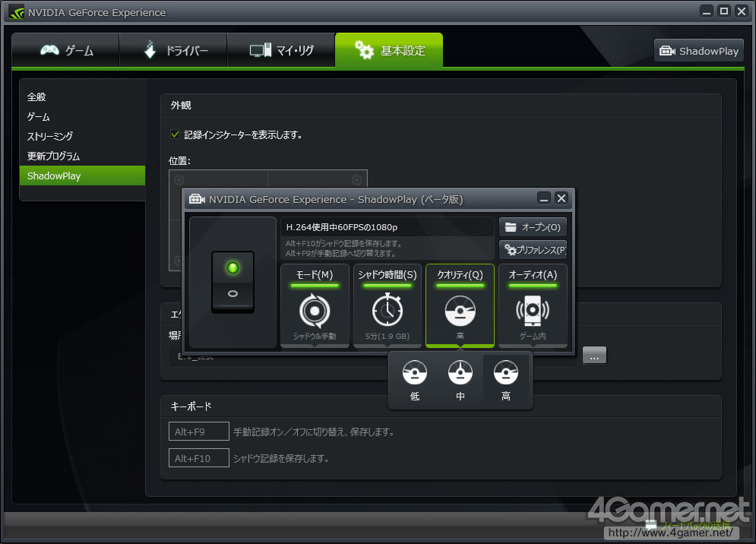Switch to the マイ・リグ tab
Image resolution: width=756 pixels, height=544 pixels.
click(x=281, y=50)
